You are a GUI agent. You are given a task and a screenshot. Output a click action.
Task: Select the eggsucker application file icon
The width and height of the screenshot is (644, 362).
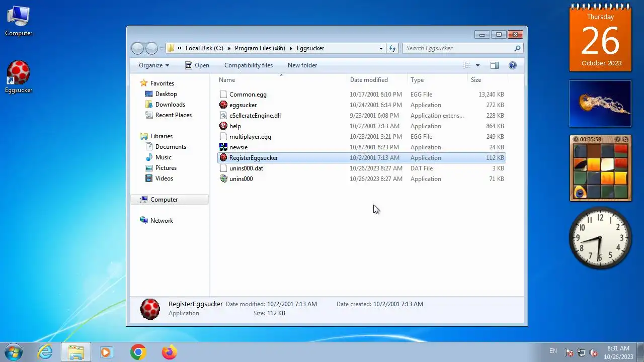point(223,105)
